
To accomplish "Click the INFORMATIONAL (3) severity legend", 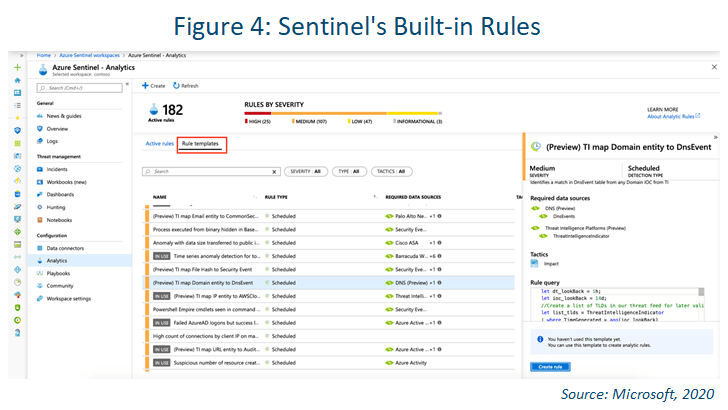I will pos(418,122).
